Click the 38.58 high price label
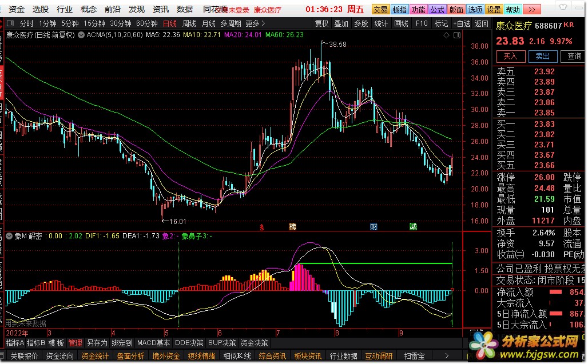Screen dimensions: 588x364 point(337,45)
